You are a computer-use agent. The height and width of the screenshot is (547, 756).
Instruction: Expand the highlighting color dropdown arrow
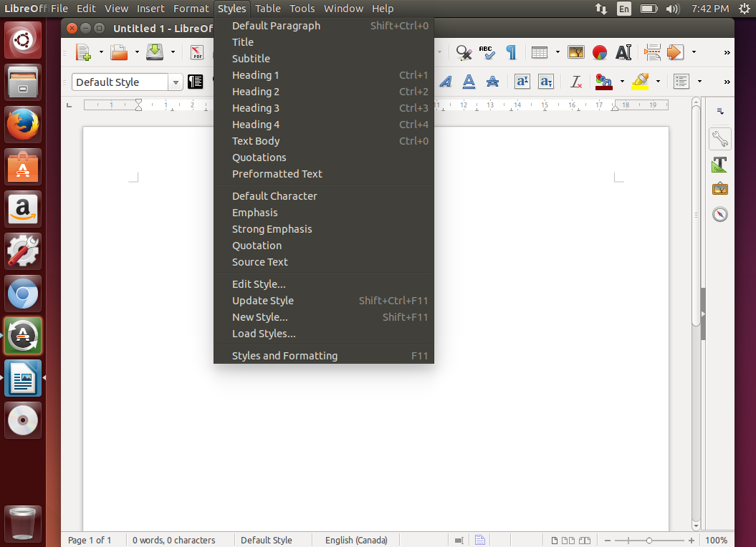click(658, 82)
